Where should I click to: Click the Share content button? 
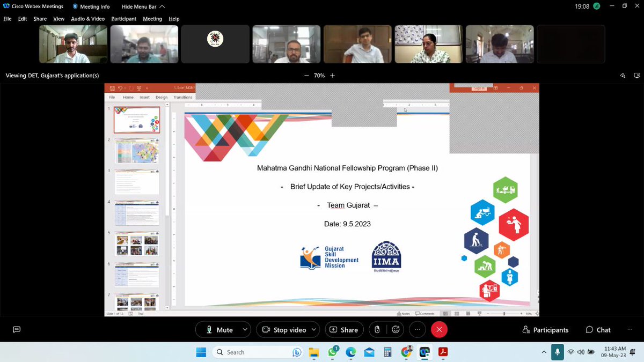(x=344, y=330)
